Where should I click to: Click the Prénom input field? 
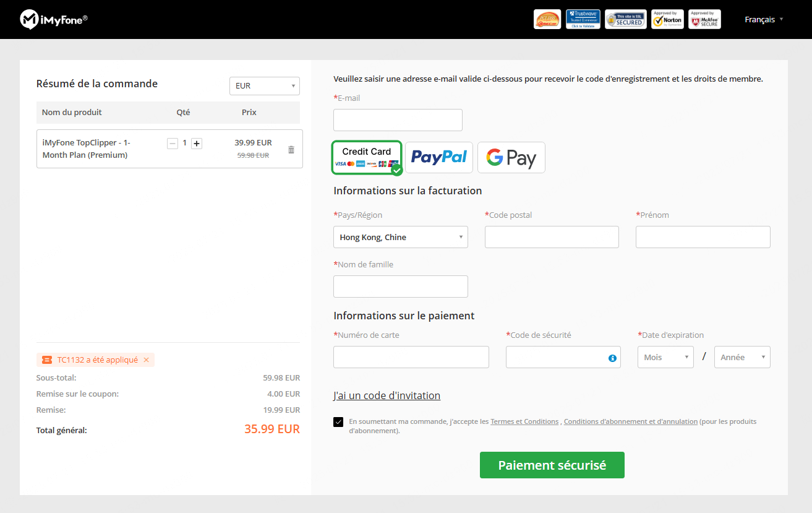pos(703,237)
